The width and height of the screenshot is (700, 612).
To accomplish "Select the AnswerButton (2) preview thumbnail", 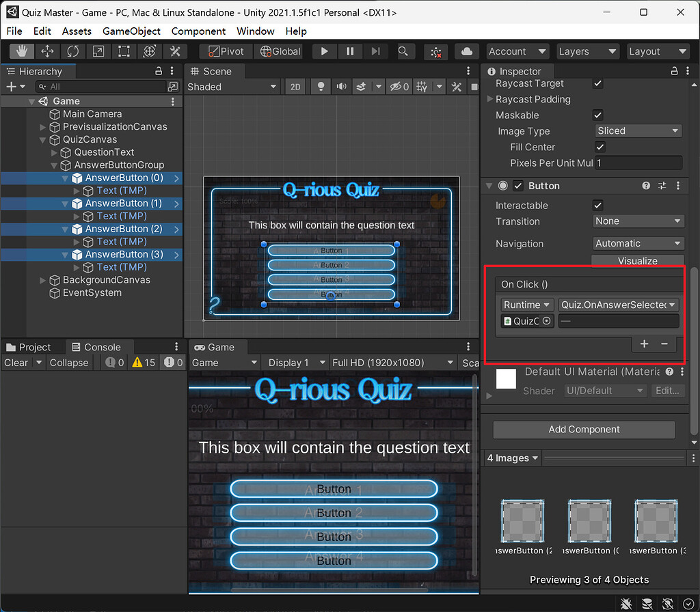I will point(522,521).
